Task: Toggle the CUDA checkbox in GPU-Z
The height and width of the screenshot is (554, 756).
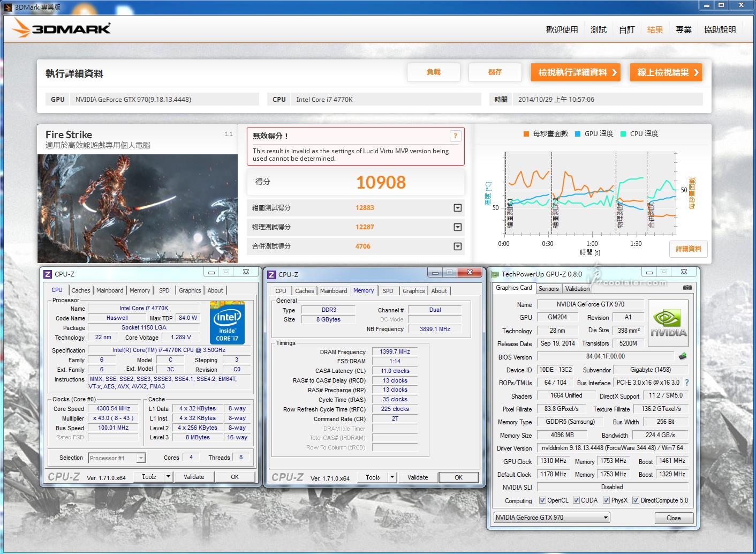Action: [576, 500]
